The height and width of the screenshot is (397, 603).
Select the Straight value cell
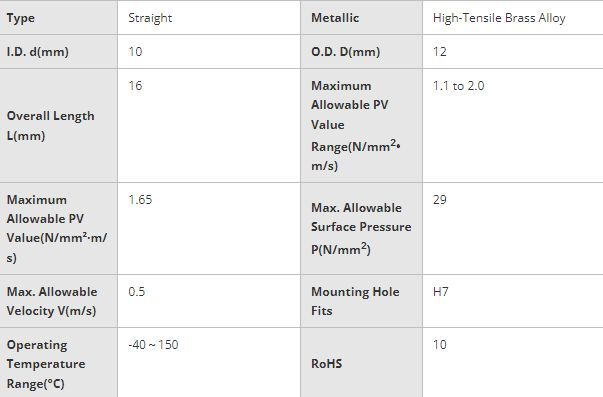(x=209, y=18)
